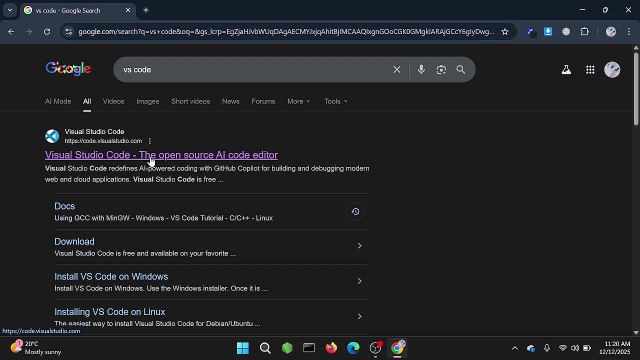Switch to the Short videos tab

coord(191,101)
